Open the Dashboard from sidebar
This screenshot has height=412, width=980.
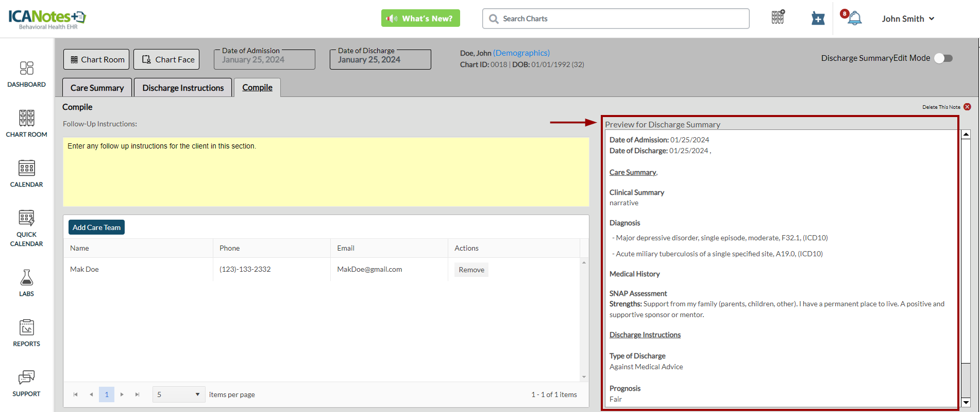pyautogui.click(x=26, y=74)
